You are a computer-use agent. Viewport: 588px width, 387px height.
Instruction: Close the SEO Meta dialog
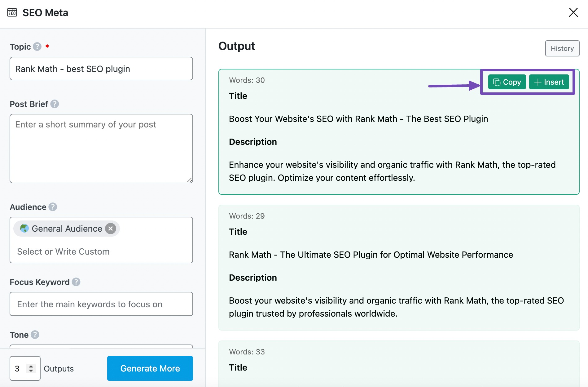pos(573,12)
